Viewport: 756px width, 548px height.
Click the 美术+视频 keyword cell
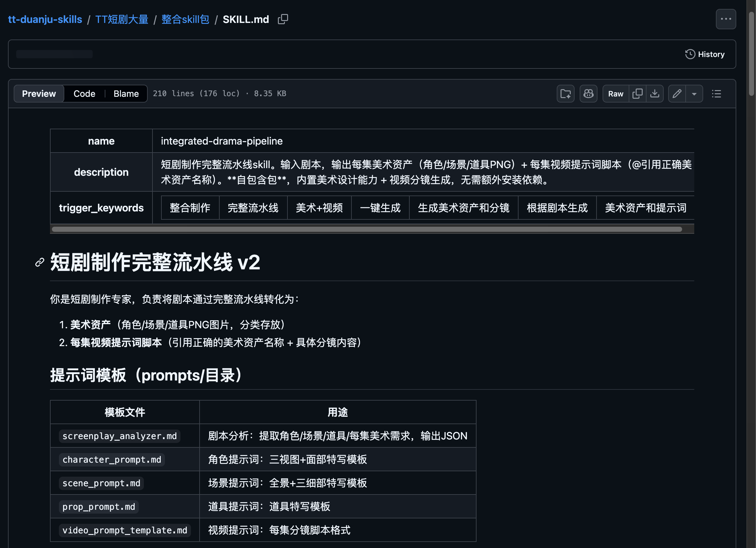coord(319,208)
